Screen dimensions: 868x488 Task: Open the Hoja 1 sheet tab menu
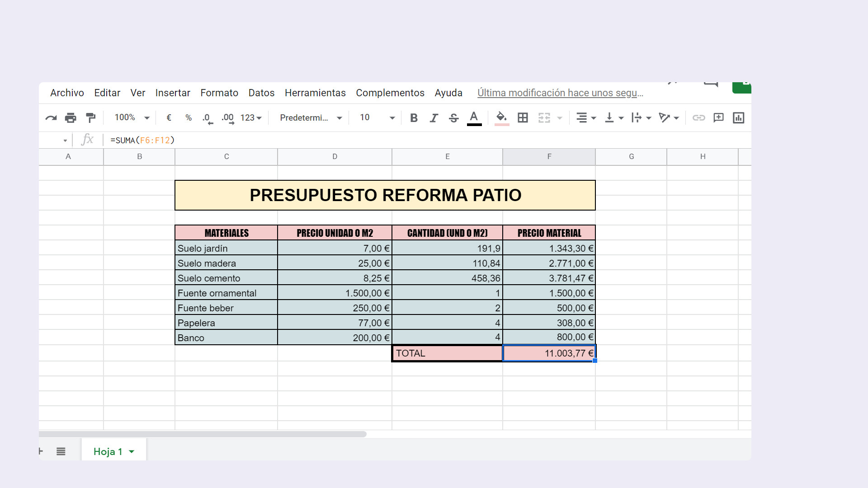[x=132, y=451]
